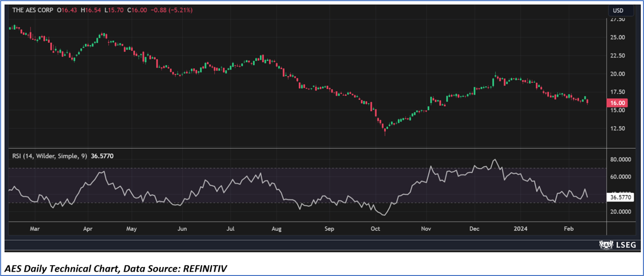This screenshot has height=276, width=644.
Task: Click the red 16.00 current price tag
Action: [x=619, y=103]
